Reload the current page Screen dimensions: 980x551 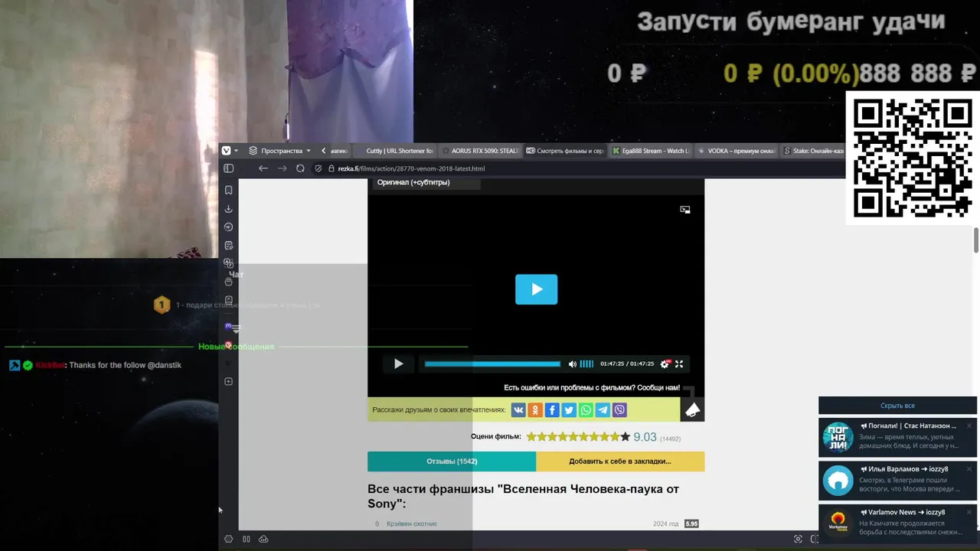[x=300, y=168]
